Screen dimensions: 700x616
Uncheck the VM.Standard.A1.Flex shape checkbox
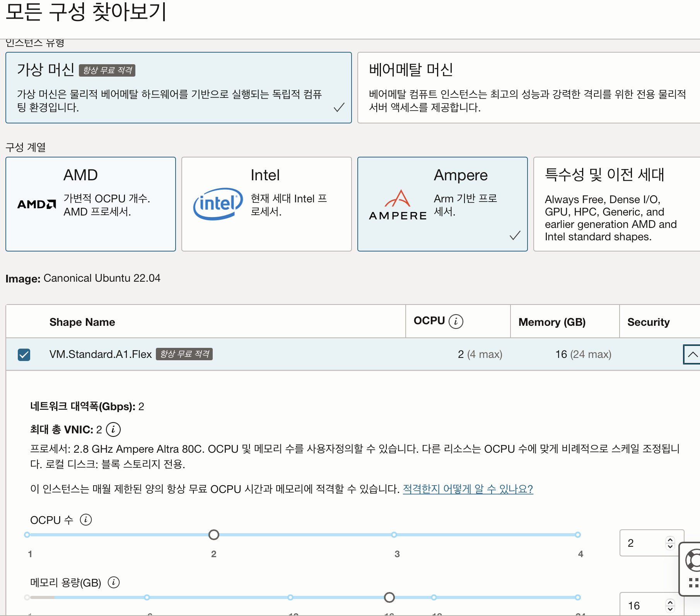tap(24, 354)
